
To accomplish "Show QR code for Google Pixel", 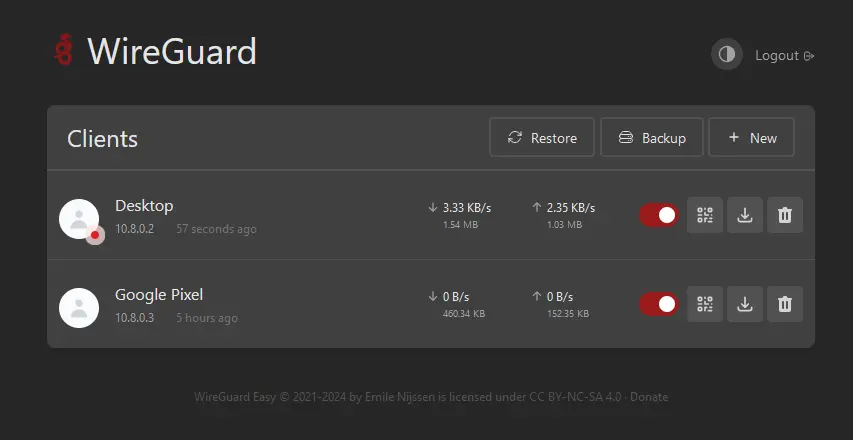I will 704,304.
